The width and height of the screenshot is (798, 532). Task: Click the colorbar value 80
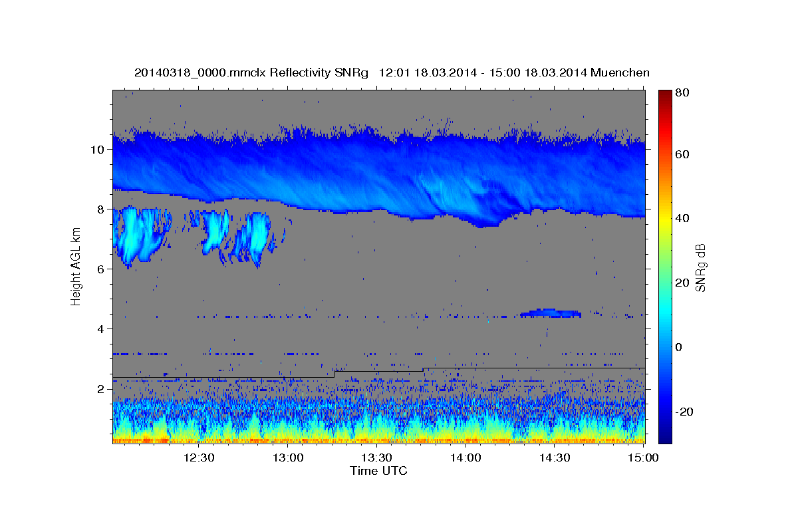682,92
